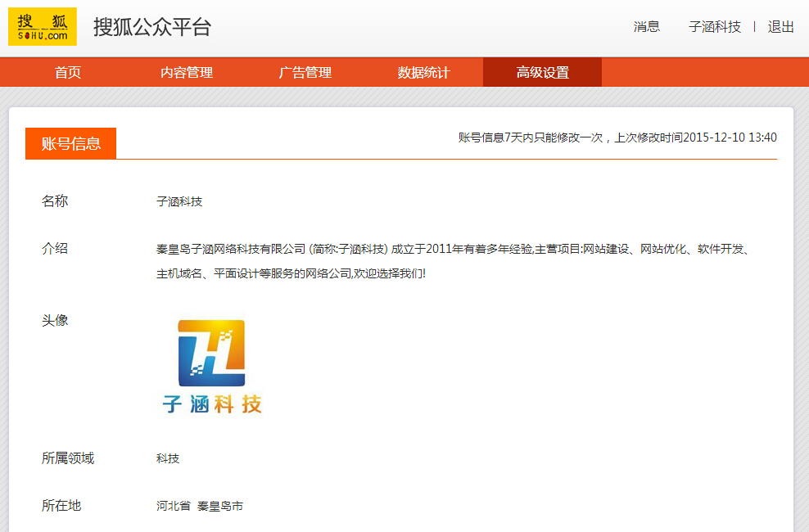
Task: Click the orange 账号信息 section header
Action: [x=71, y=143]
